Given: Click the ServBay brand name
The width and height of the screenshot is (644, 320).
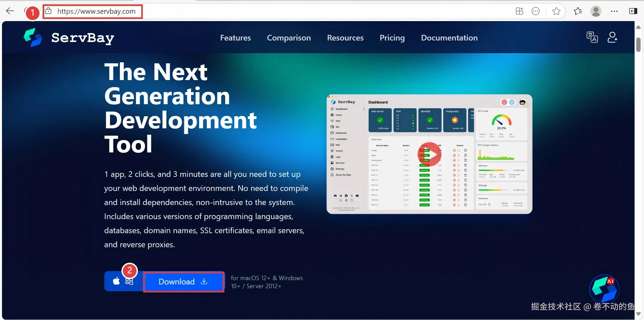Looking at the screenshot, I should point(83,38).
